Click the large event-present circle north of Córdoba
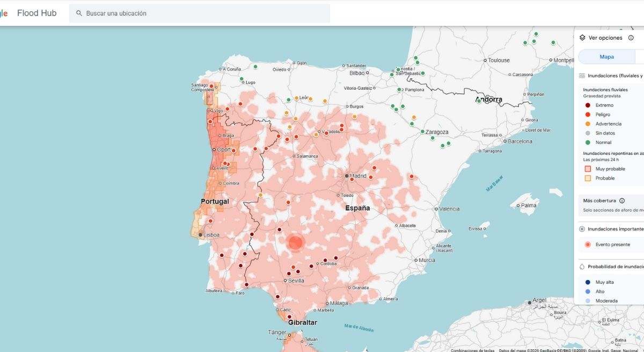 pyautogui.click(x=295, y=242)
